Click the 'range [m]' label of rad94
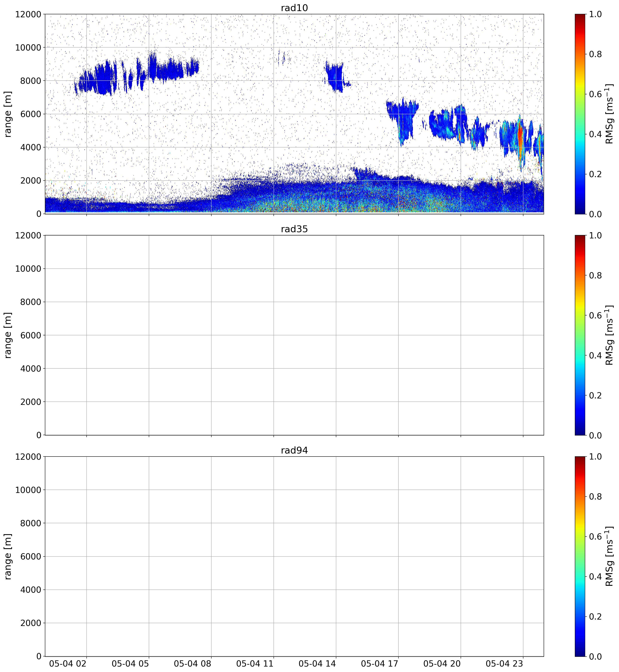Screen dimensions: 619x672 pyautogui.click(x=8, y=556)
